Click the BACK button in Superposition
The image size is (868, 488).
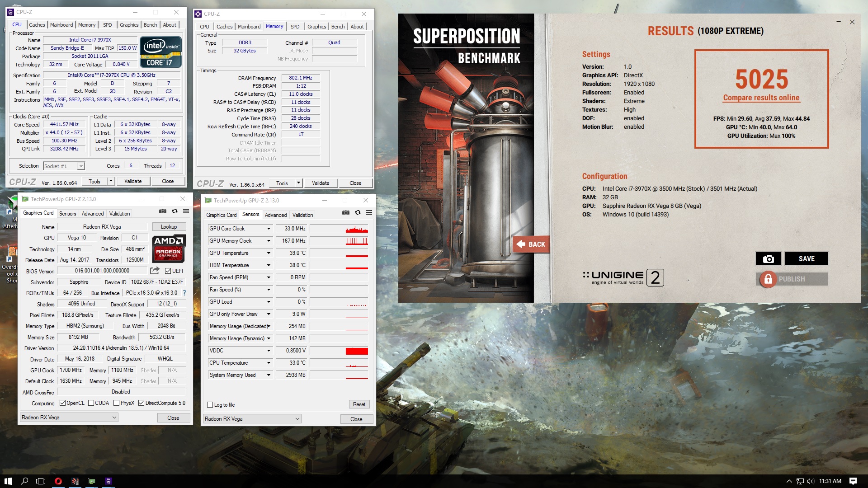[531, 244]
